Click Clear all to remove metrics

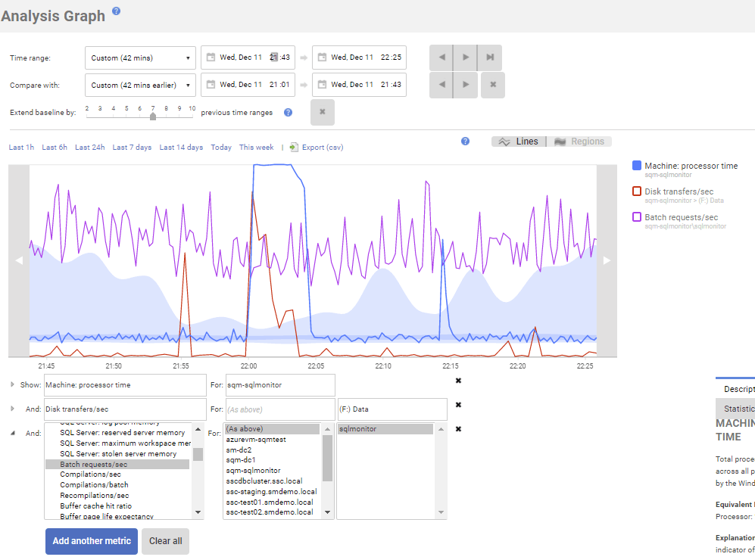pos(165,541)
